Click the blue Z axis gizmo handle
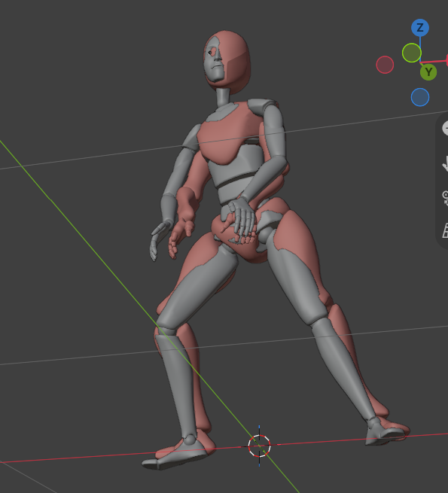The width and height of the screenshot is (448, 493). coord(420,28)
